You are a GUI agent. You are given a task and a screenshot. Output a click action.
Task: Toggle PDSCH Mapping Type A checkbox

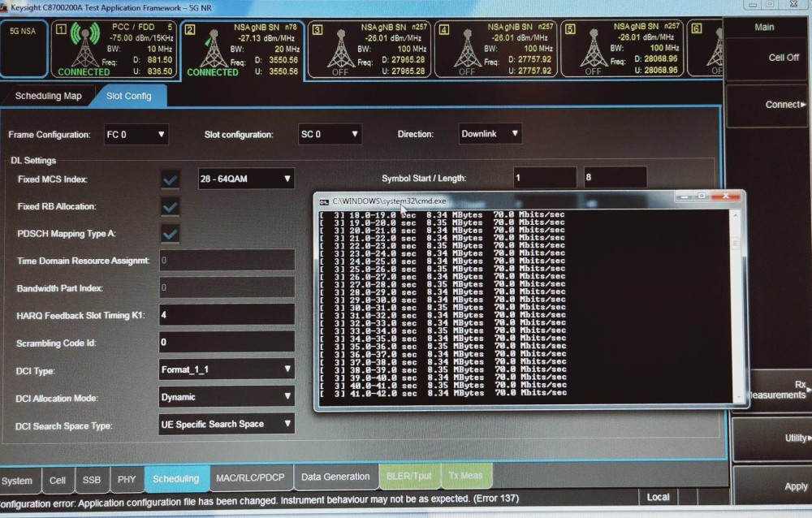(171, 234)
